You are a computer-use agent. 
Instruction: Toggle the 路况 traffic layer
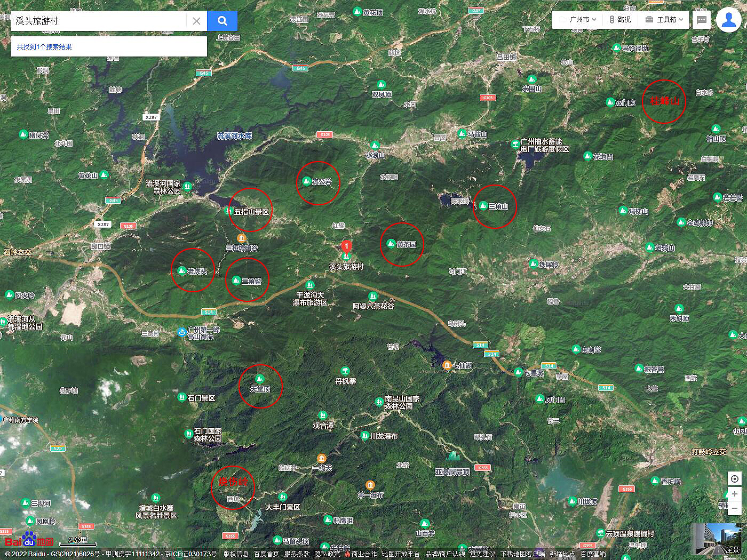point(620,19)
